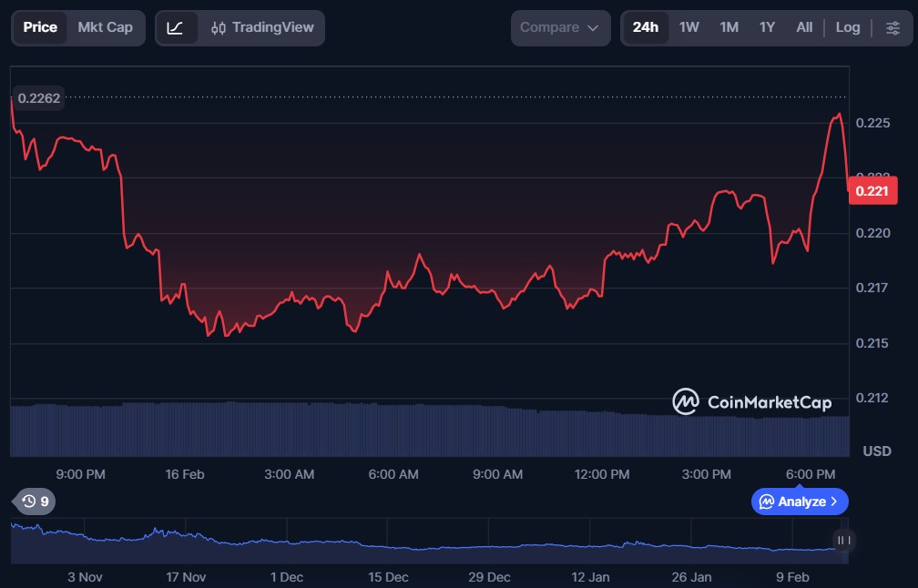Show the 1Y time range

click(x=767, y=27)
